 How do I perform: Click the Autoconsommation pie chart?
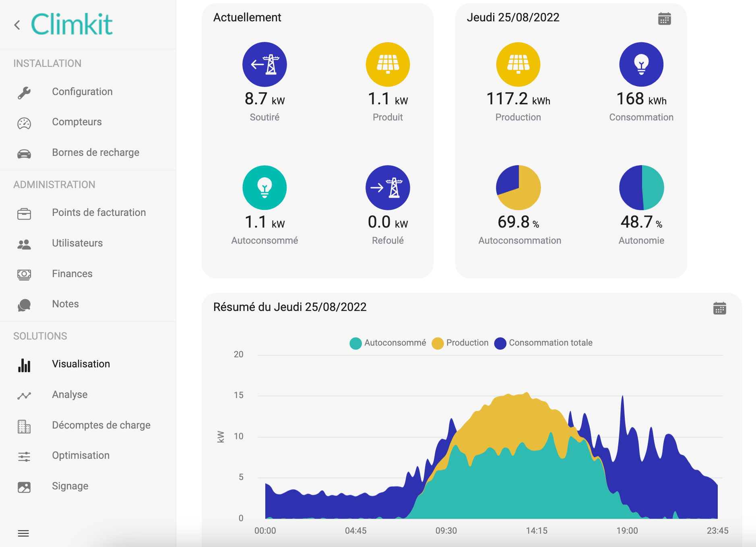518,188
